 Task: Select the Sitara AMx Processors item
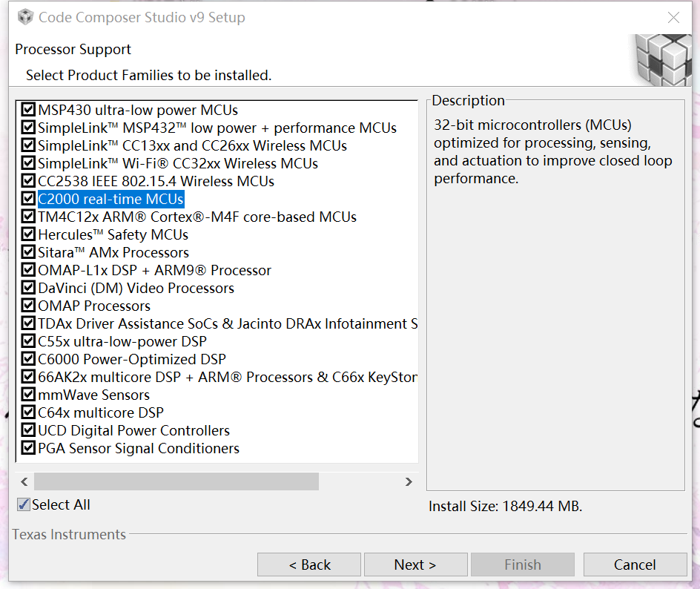click(113, 252)
